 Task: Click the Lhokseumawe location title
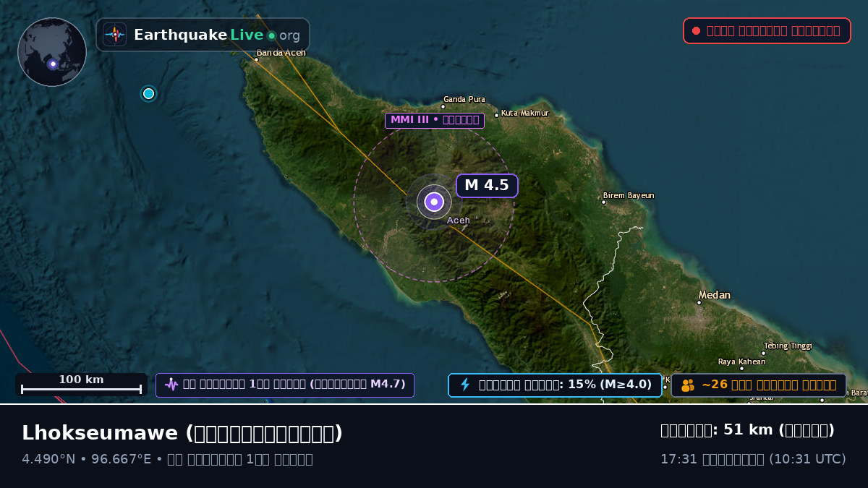tap(182, 433)
